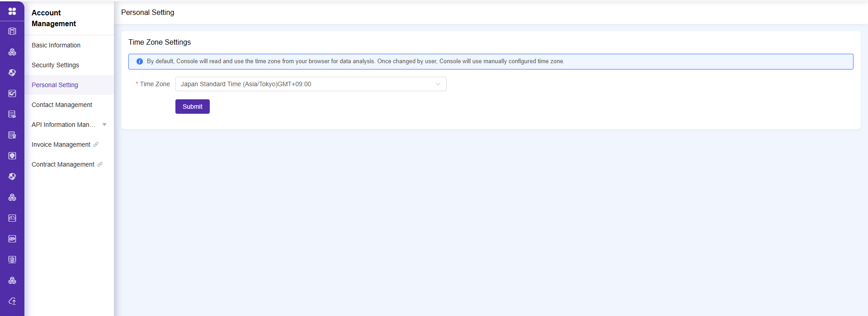Image resolution: width=868 pixels, height=316 pixels.
Task: Click the document with eye sidebar icon
Action: click(12, 114)
